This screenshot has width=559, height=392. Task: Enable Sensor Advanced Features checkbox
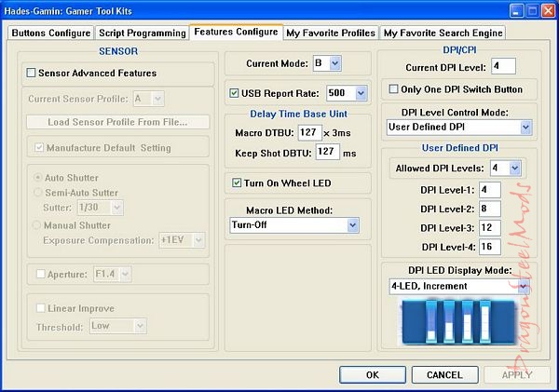click(x=32, y=73)
